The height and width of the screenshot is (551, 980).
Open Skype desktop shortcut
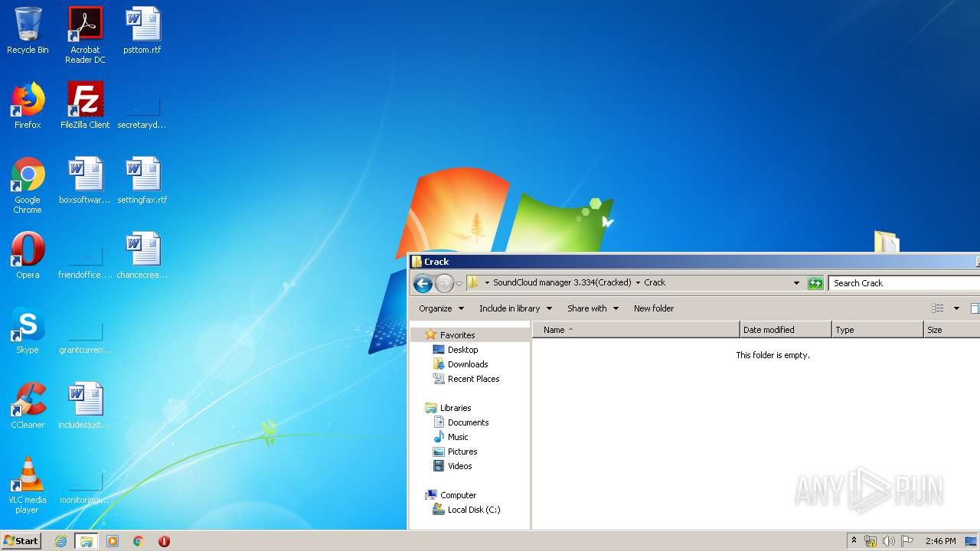[x=28, y=331]
